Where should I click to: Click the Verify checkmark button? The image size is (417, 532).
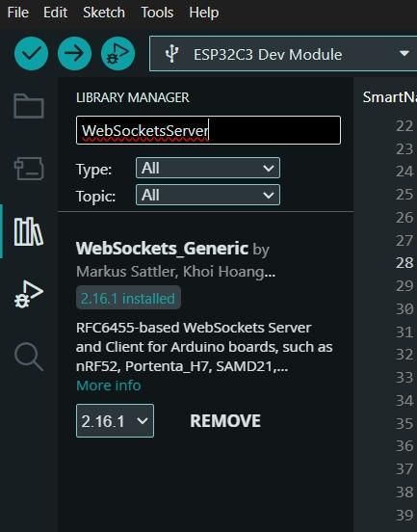tap(31, 54)
